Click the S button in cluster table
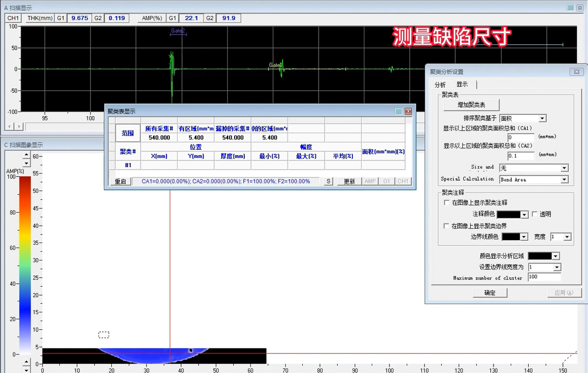Viewport: 588px width, 373px height. click(328, 181)
